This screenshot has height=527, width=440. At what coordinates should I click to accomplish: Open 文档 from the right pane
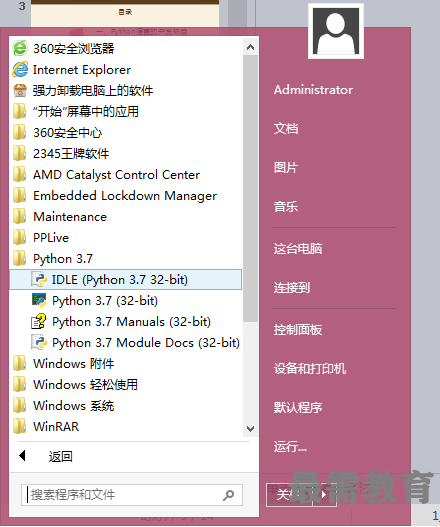286,129
